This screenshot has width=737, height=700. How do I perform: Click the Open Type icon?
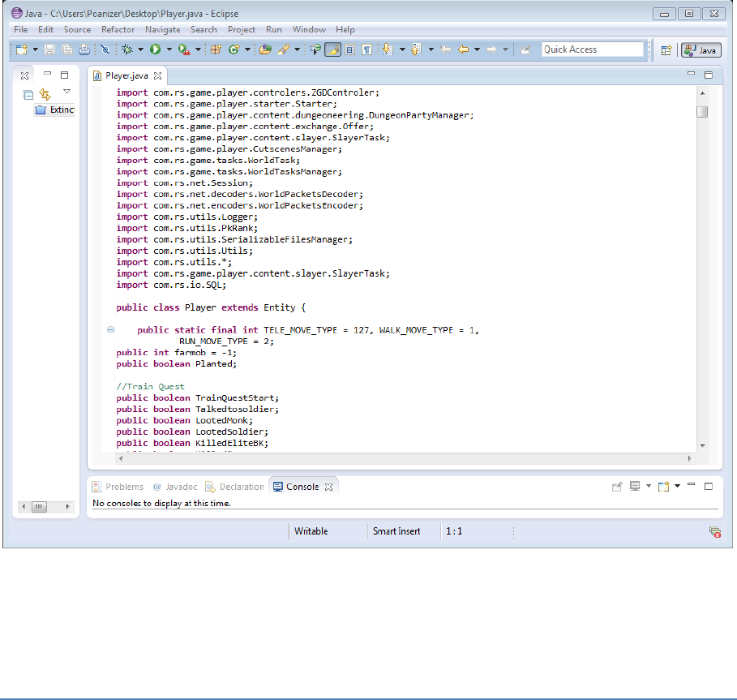tap(264, 49)
